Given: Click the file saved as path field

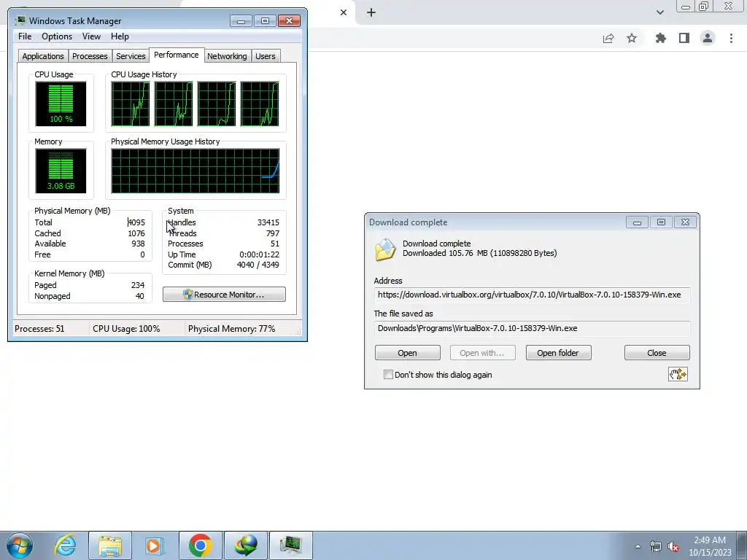Looking at the screenshot, I should (532, 328).
